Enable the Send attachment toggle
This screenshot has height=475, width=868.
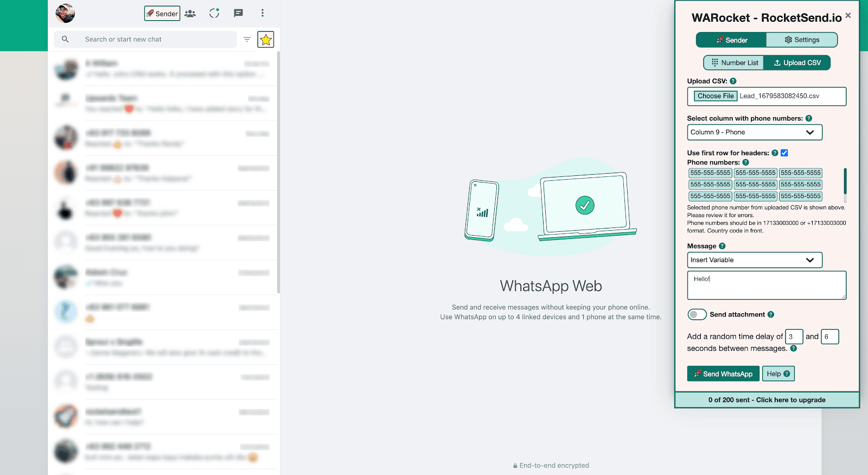697,315
